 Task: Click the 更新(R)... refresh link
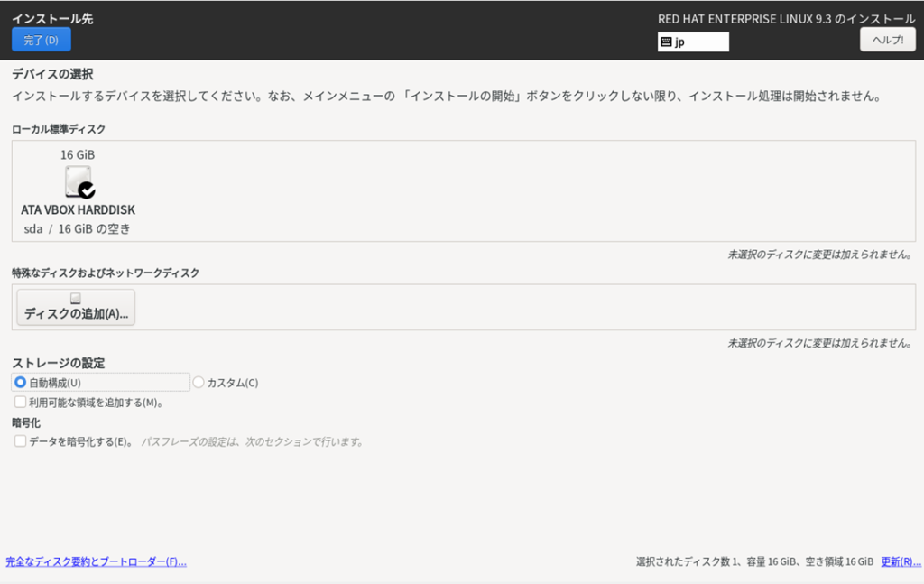coord(901,561)
